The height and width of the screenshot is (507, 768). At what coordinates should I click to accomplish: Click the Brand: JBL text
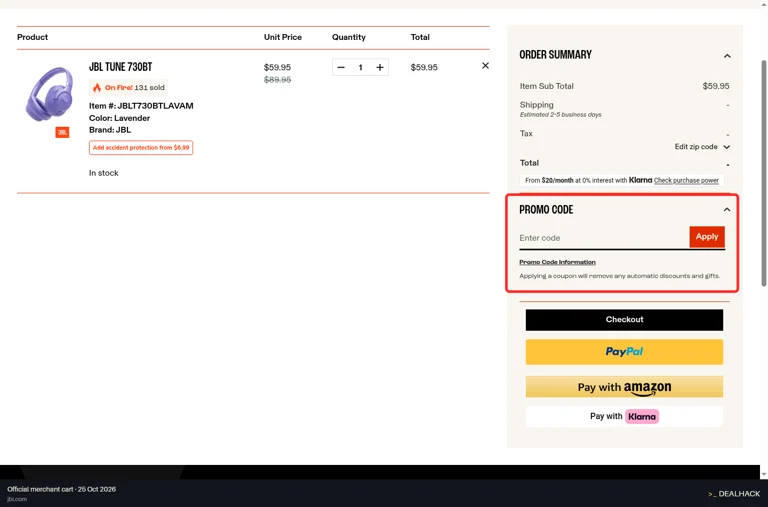point(110,130)
